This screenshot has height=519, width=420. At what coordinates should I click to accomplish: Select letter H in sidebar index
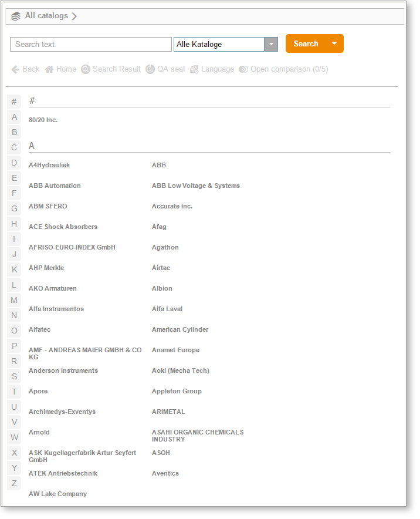pyautogui.click(x=14, y=224)
